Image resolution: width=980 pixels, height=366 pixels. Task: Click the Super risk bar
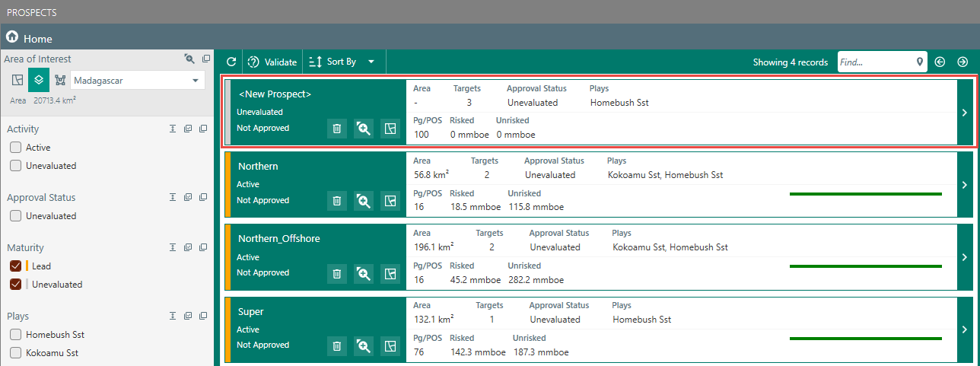[866, 339]
